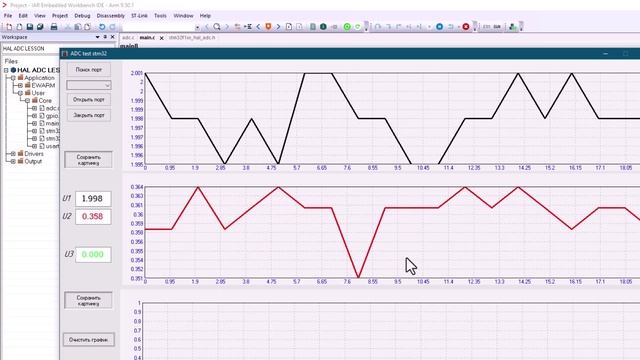
Task: Click the Step Out debug icon
Action: (x=398, y=27)
